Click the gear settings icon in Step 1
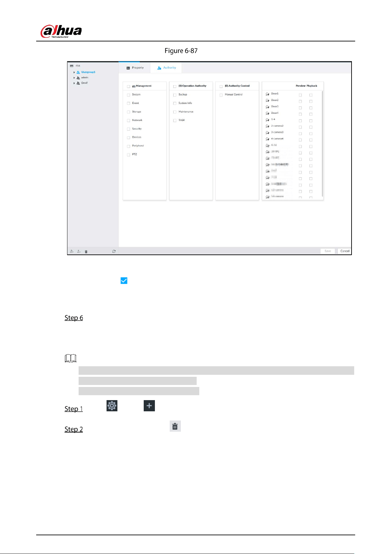Screen dimensions: 392x554 coord(112,406)
